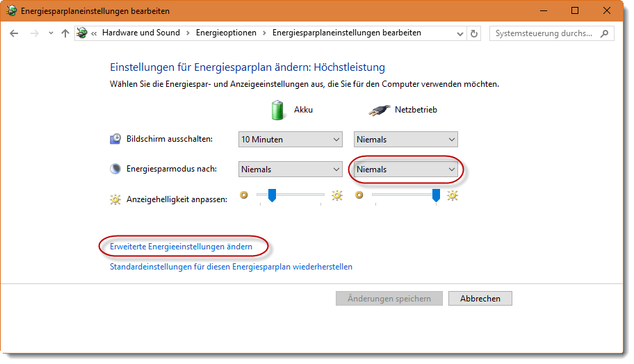634x364 pixels.
Task: Go to Hardware und Sound breadcrumb
Action: coord(140,33)
